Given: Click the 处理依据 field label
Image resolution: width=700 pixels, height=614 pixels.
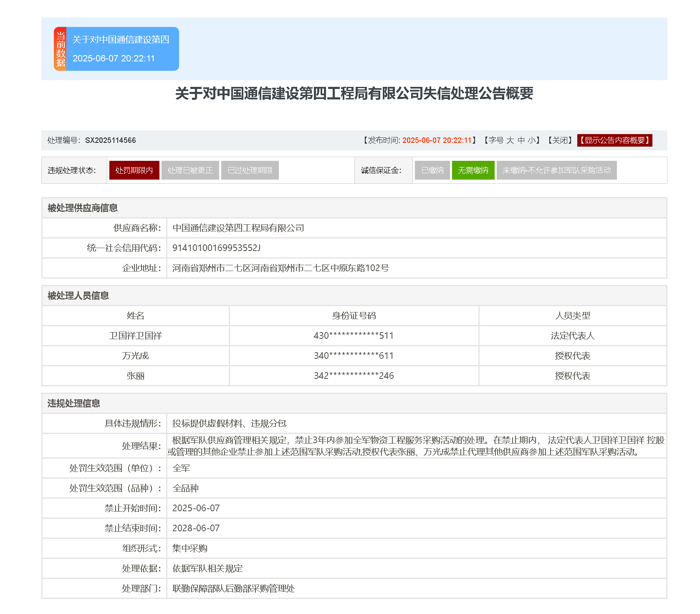Looking at the screenshot, I should click(x=142, y=568).
